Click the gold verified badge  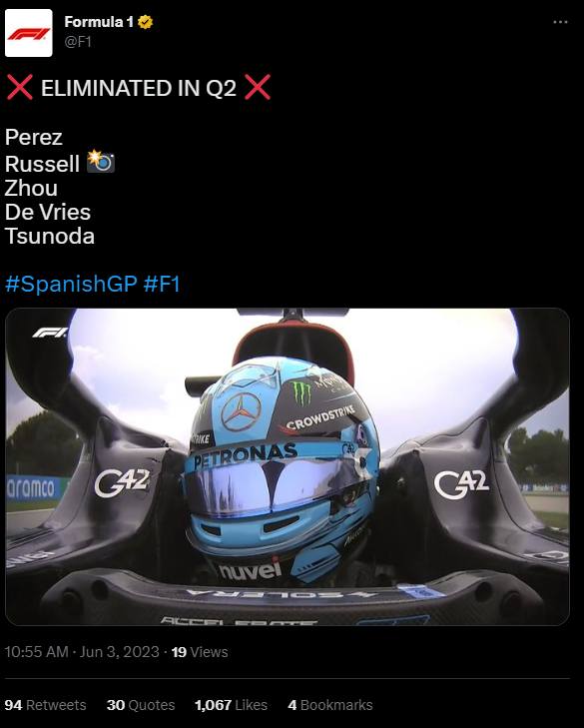(x=146, y=22)
